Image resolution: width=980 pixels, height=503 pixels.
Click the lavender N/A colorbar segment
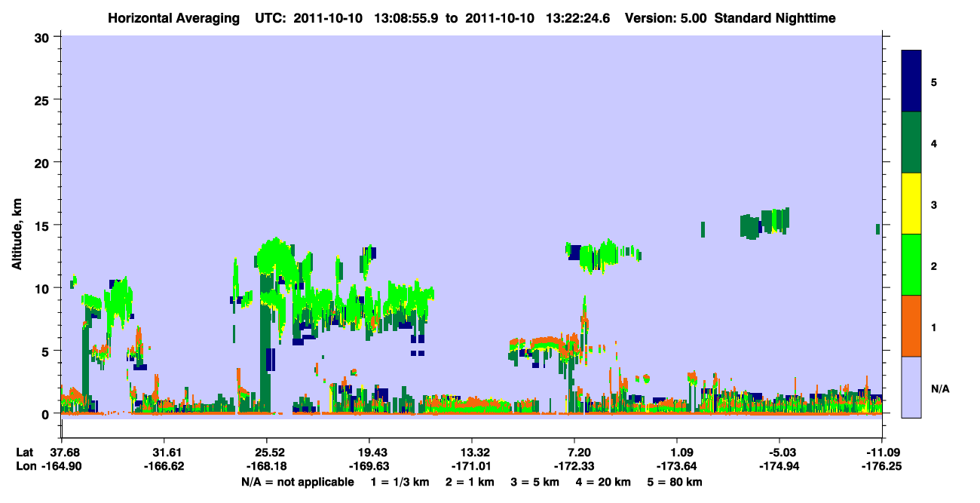point(911,386)
